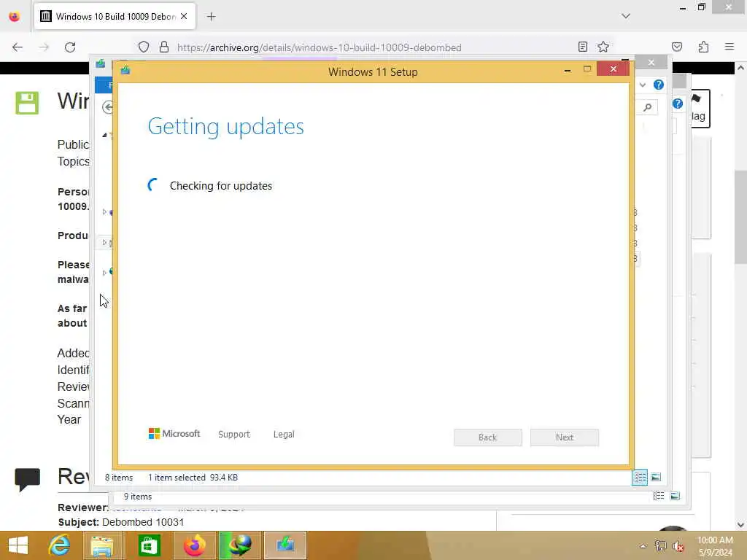Screen dimensions: 747x560
Task: Click the archive.org flag button
Action: [700, 108]
